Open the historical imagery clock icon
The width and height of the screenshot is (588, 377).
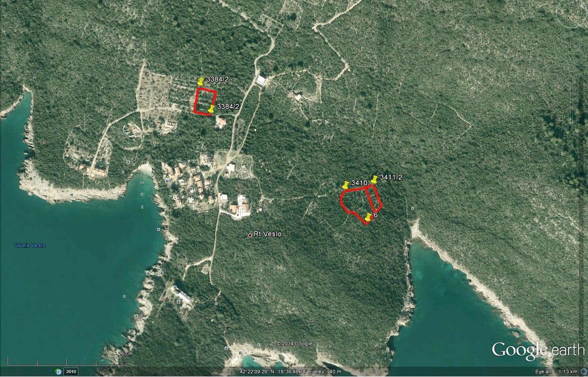coord(58,372)
